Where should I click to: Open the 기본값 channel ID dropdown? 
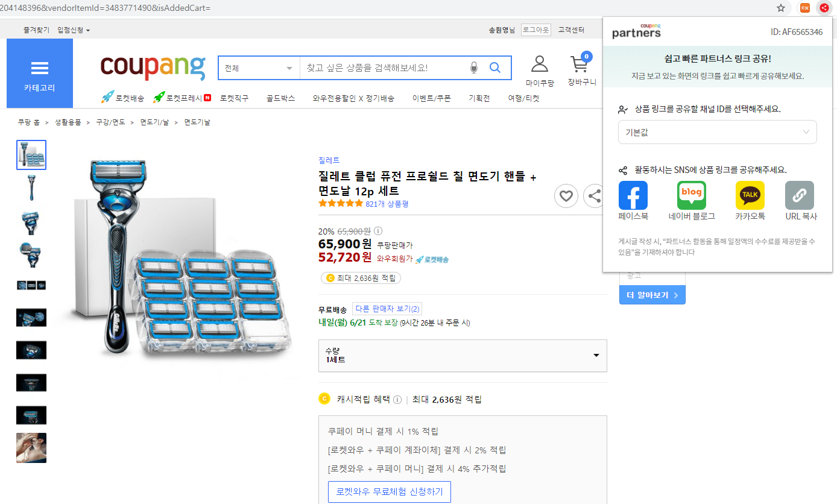(x=717, y=132)
